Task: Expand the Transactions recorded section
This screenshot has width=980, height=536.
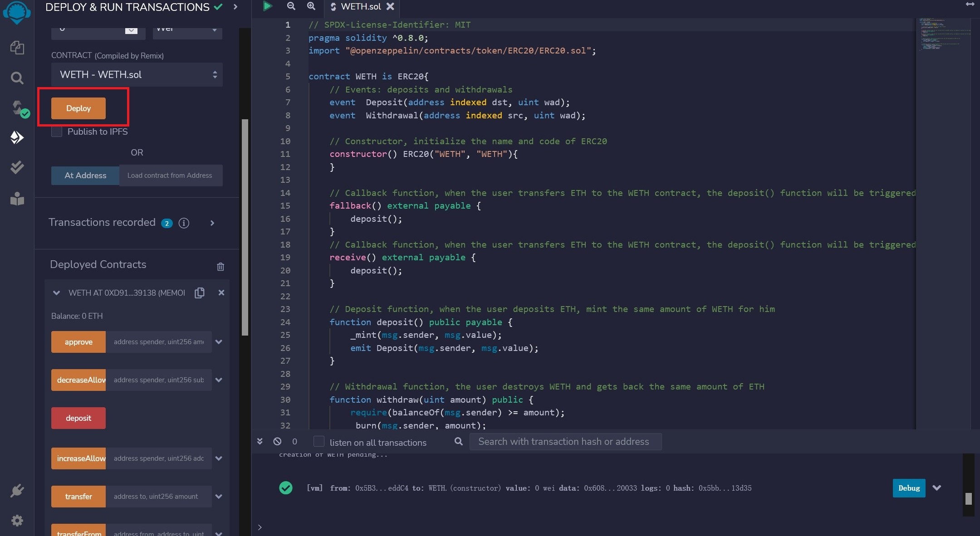Action: click(x=212, y=223)
